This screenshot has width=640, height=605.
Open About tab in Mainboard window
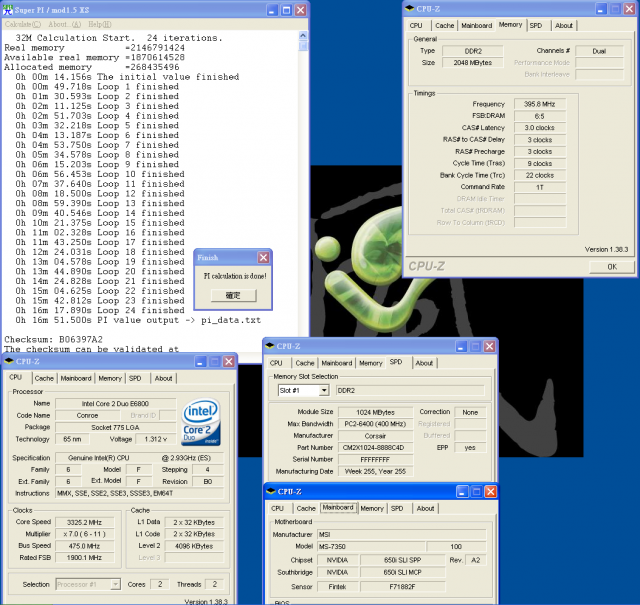425,508
